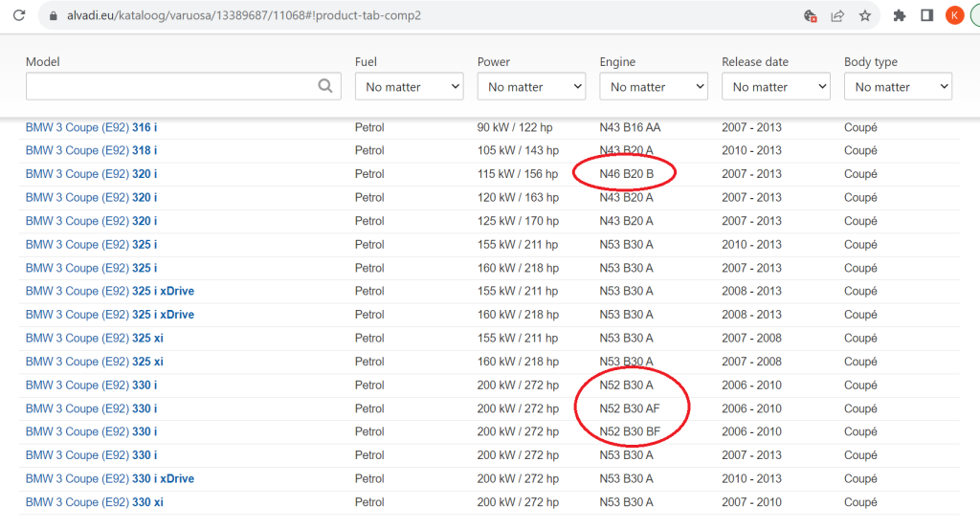
Task: Click the cookies blocked icon in the address bar
Action: coord(811,15)
